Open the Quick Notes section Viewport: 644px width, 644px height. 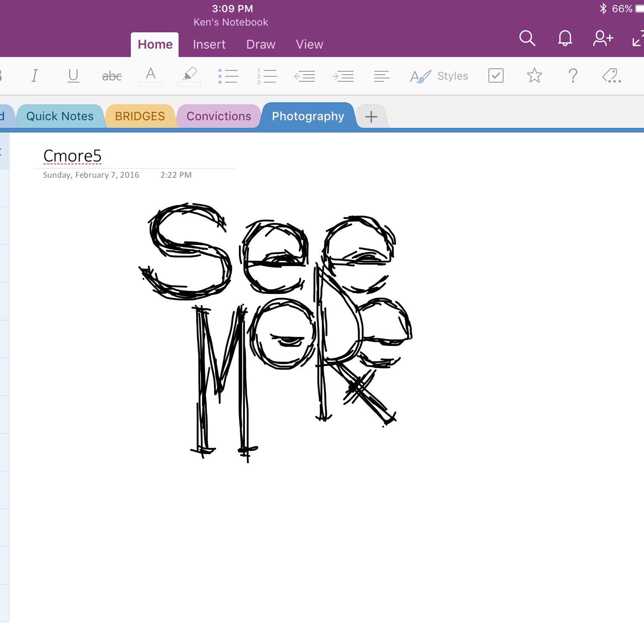(60, 116)
